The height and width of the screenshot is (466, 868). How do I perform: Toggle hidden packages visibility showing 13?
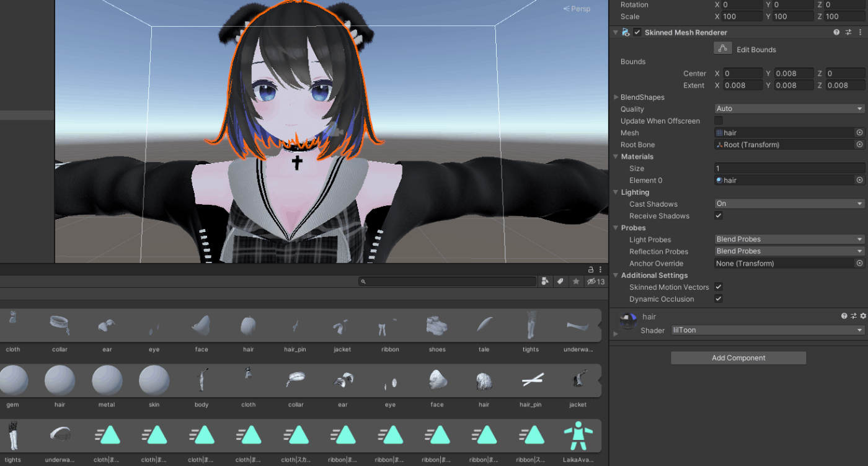coord(595,281)
